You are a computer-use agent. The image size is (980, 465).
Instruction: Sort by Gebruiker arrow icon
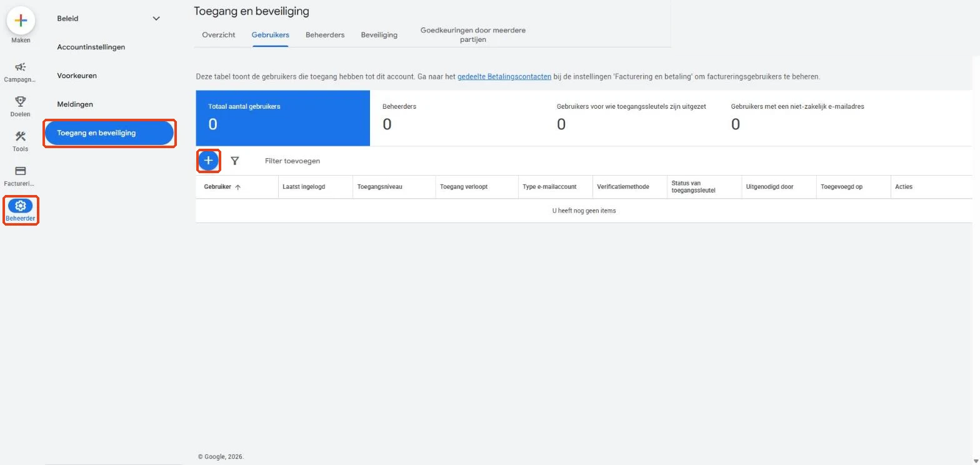(x=237, y=187)
